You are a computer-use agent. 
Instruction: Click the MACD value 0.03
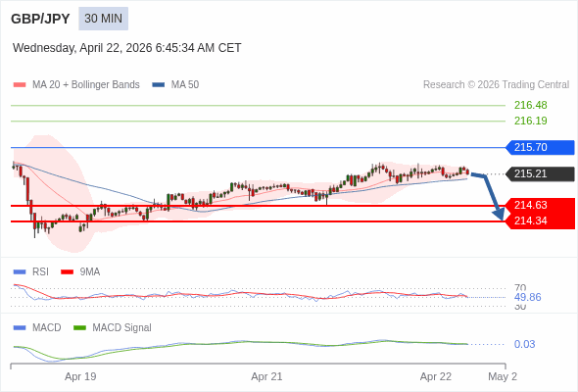pyautogui.click(x=524, y=344)
